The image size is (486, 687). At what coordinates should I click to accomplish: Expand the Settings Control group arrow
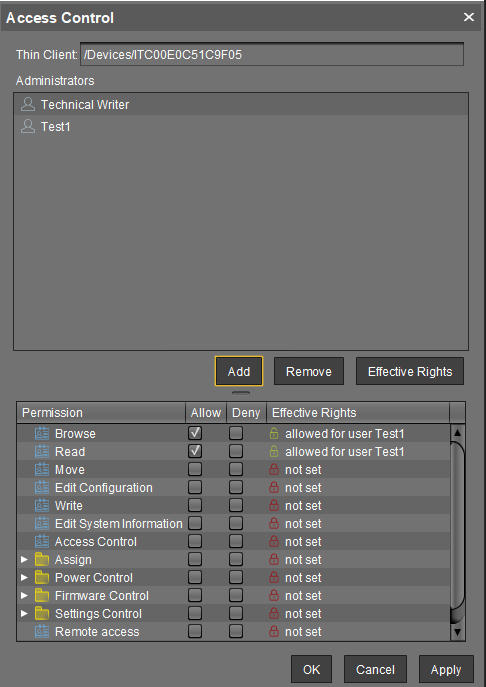click(25, 614)
